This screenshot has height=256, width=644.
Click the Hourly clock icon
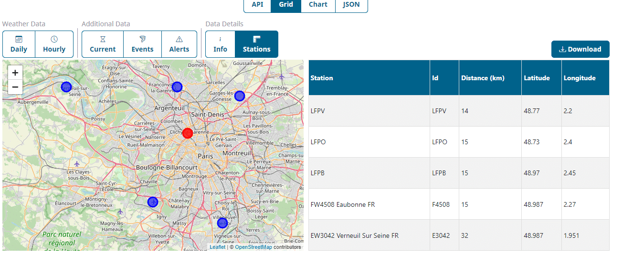coord(54,39)
